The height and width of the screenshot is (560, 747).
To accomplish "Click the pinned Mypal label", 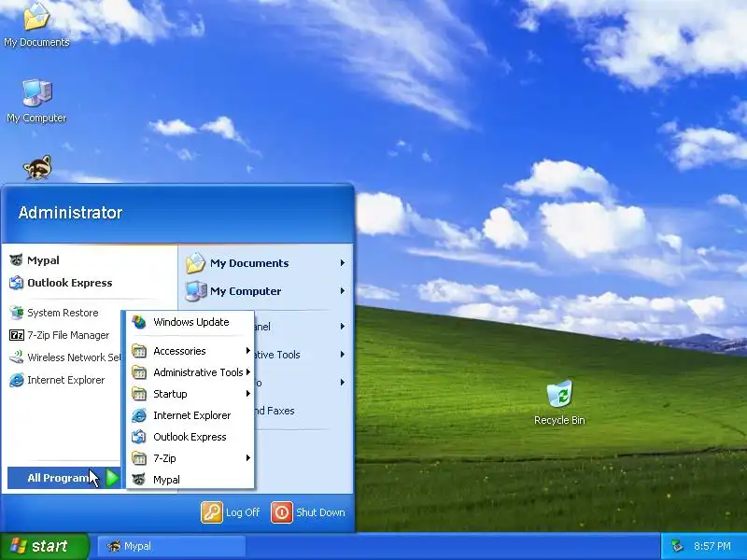I will (x=43, y=260).
